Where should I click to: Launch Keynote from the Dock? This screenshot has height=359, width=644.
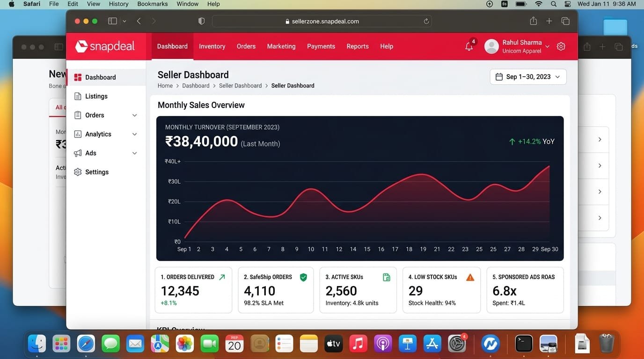[407, 344]
